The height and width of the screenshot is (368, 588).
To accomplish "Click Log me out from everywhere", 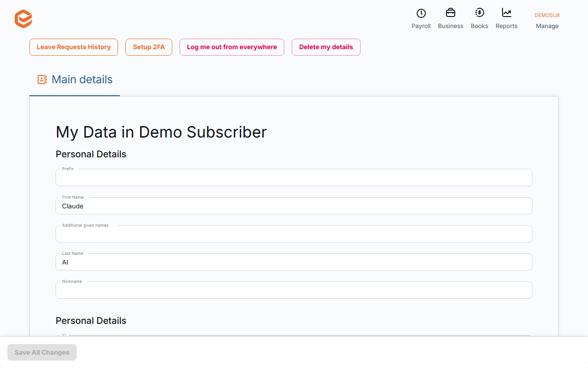I will click(x=232, y=47).
